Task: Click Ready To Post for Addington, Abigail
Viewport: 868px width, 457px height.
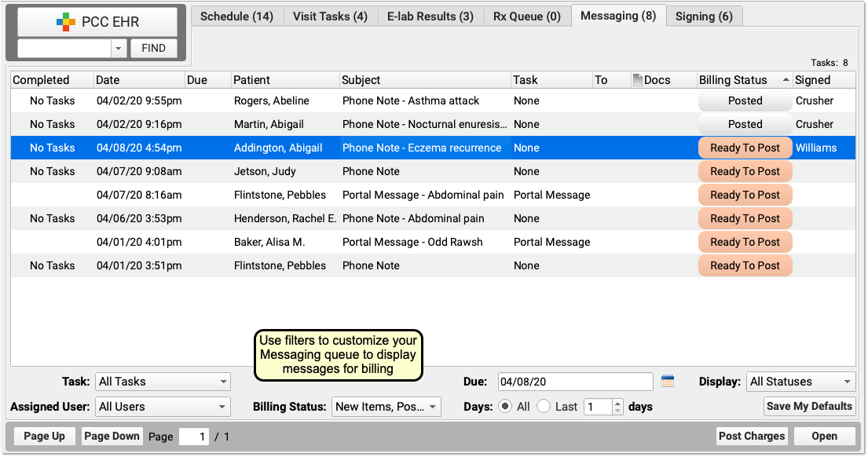Action: (745, 148)
